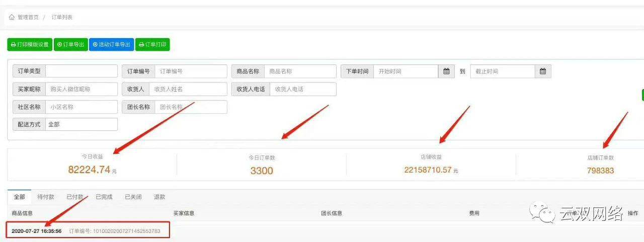This screenshot has width=644, height=242.
Task: Open the start time calendar icon
Action: coord(446,71)
